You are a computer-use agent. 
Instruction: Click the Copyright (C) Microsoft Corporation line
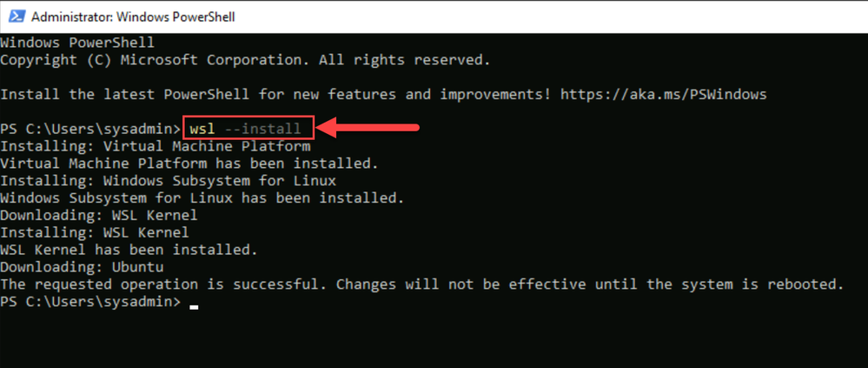click(245, 60)
